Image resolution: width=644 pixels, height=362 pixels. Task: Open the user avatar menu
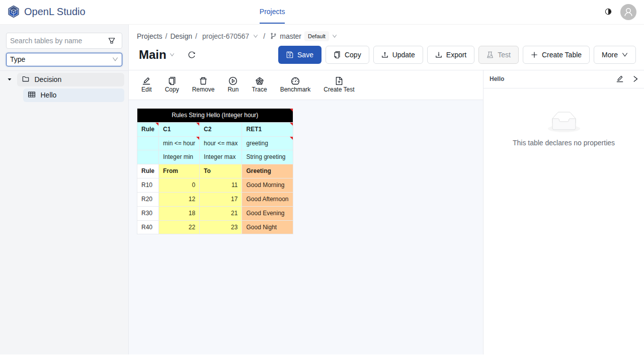[628, 12]
